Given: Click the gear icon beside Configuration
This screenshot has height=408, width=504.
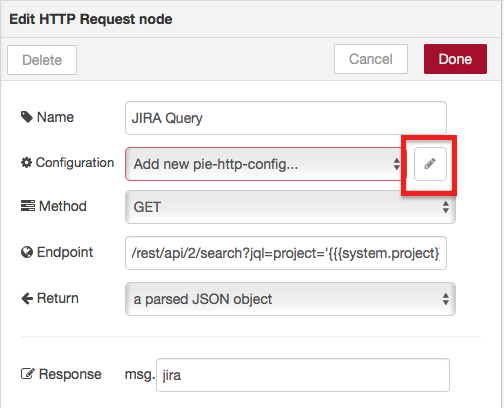Looking at the screenshot, I should click(x=26, y=163).
